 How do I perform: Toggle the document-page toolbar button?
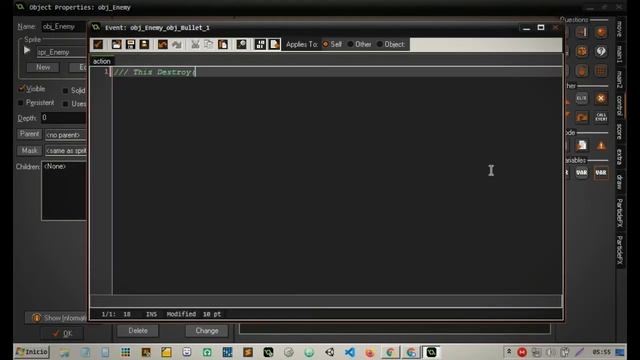point(274,44)
